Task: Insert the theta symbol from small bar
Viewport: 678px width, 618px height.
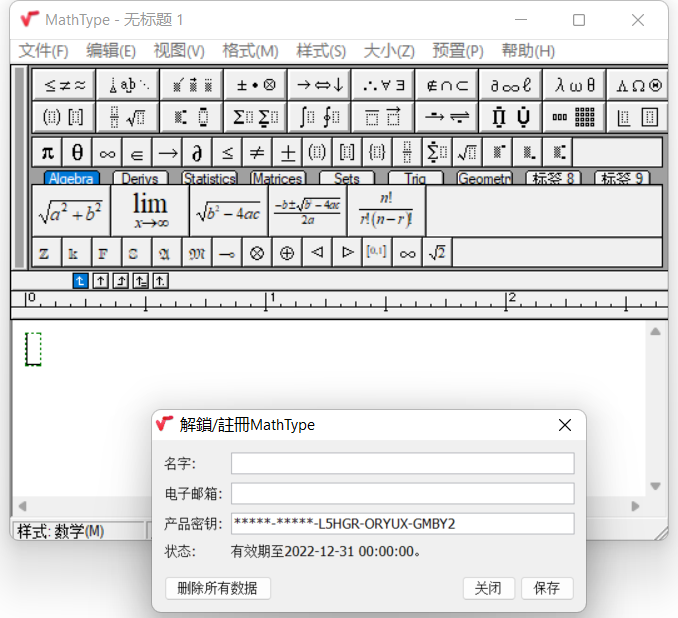Action: 77,152
